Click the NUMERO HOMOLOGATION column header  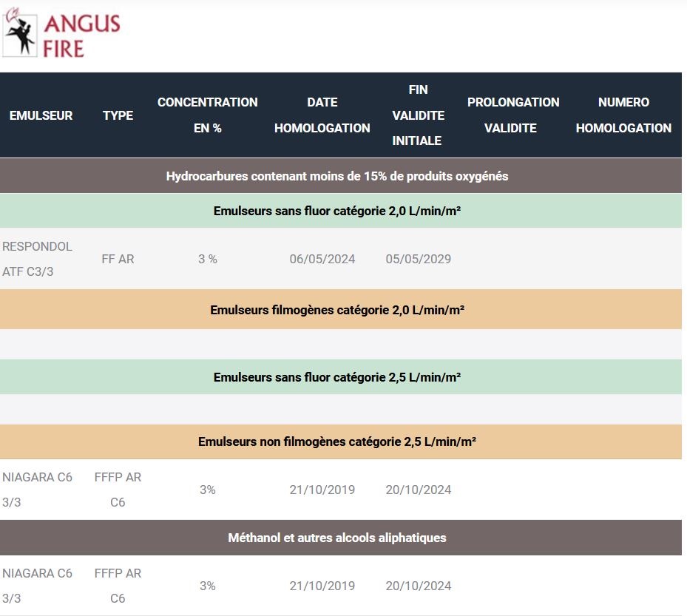pos(623,115)
